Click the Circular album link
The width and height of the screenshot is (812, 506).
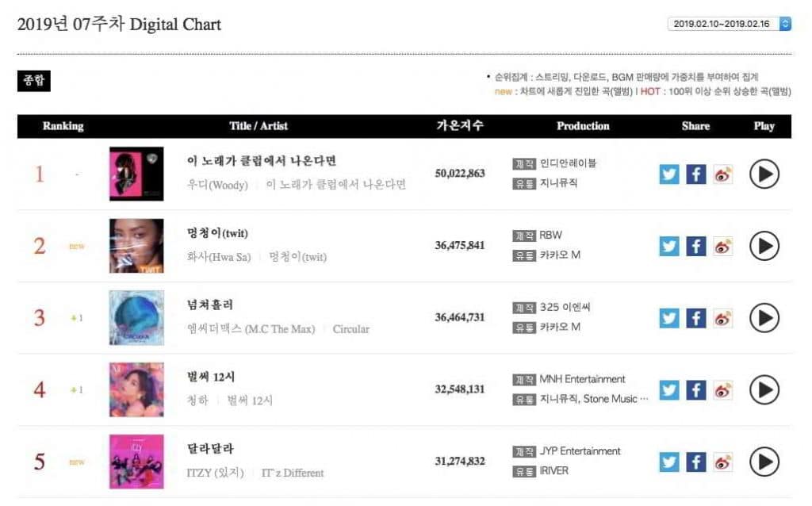coord(350,328)
